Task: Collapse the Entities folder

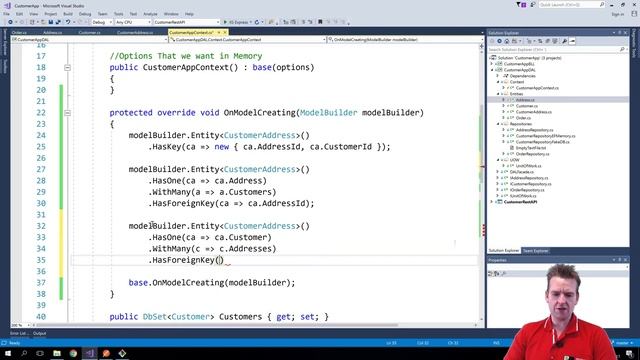Action: (498, 94)
